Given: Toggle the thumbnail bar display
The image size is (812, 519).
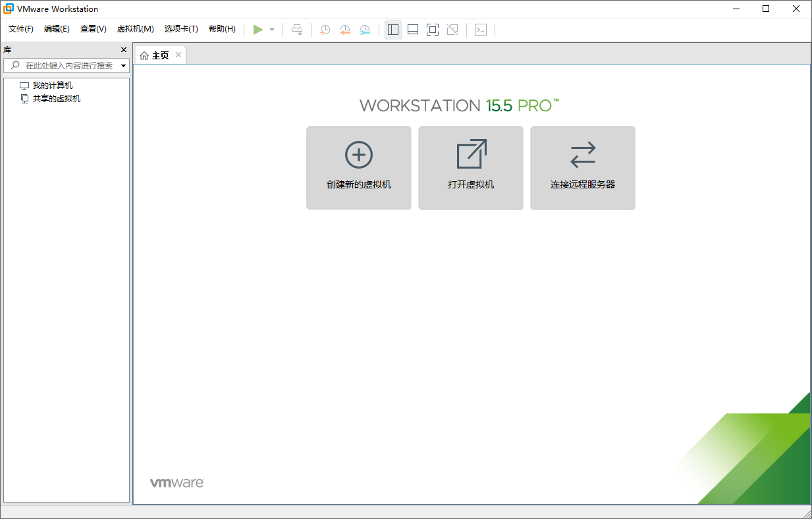Looking at the screenshot, I should coord(412,29).
